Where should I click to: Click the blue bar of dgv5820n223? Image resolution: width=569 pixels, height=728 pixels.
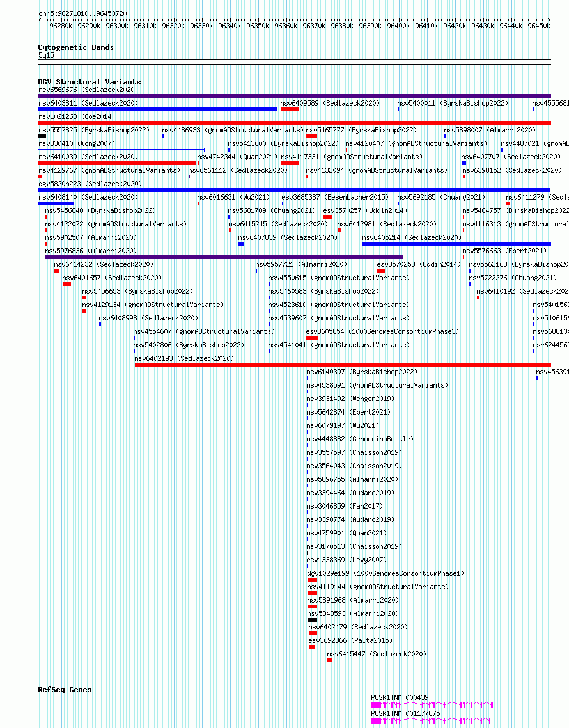294,191
